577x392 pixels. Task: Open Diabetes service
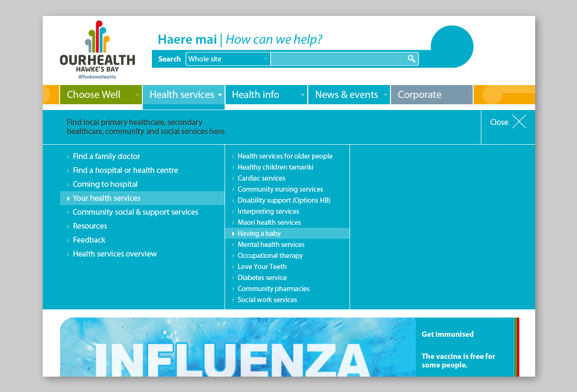click(262, 278)
